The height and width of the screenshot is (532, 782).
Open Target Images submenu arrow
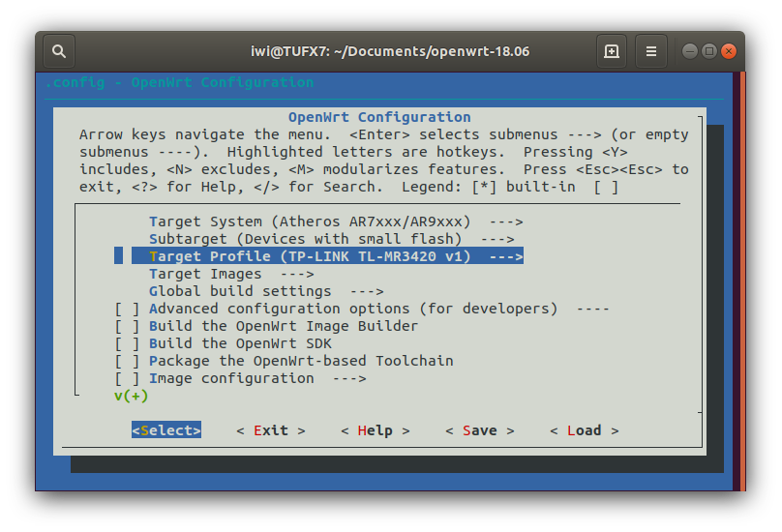pos(297,275)
